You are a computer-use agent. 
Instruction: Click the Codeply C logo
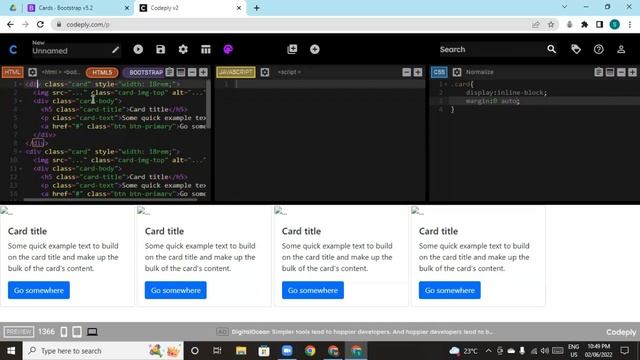[x=13, y=50]
